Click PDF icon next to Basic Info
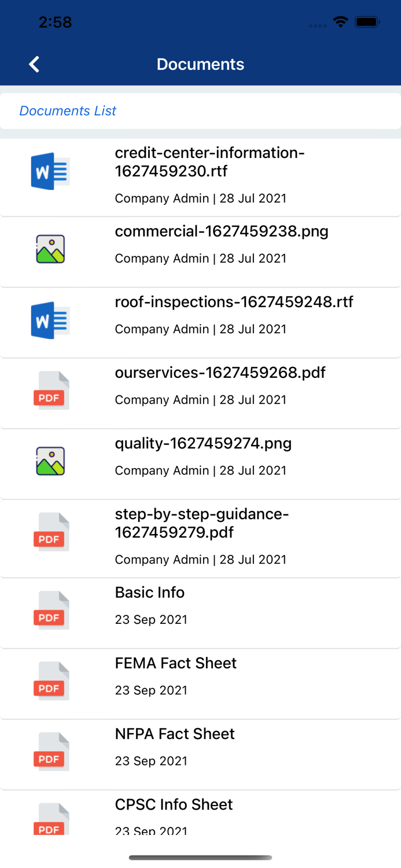The height and width of the screenshot is (868, 401). pos(51,610)
